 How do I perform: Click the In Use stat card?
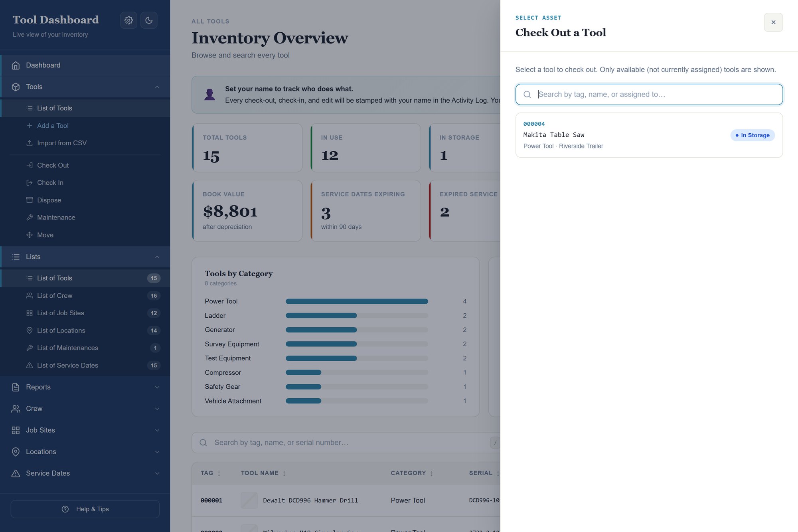click(x=365, y=148)
